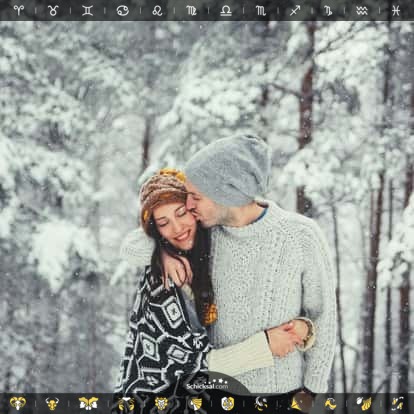Click the golden scorpion icon at bottom
The width and height of the screenshot is (414, 414).
point(260,403)
